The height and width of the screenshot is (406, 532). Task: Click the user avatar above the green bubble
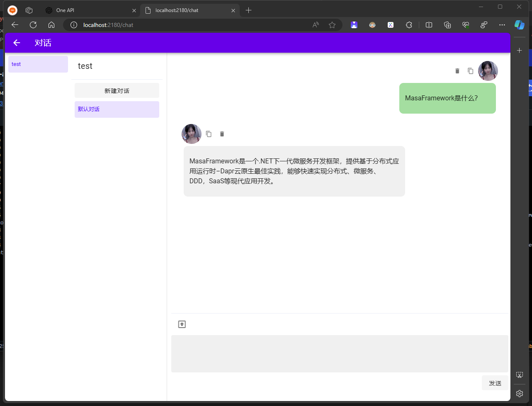coord(488,71)
